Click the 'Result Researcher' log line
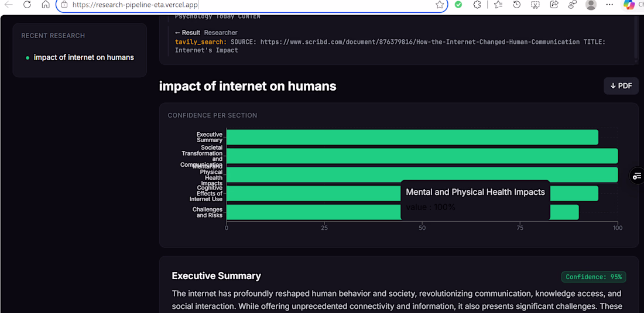The width and height of the screenshot is (644, 313). [206, 32]
